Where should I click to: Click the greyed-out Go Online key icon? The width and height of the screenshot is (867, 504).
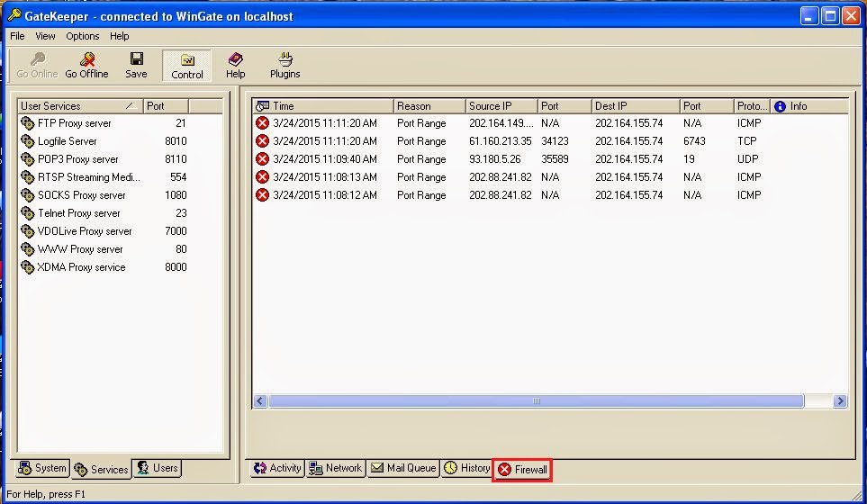(38, 58)
